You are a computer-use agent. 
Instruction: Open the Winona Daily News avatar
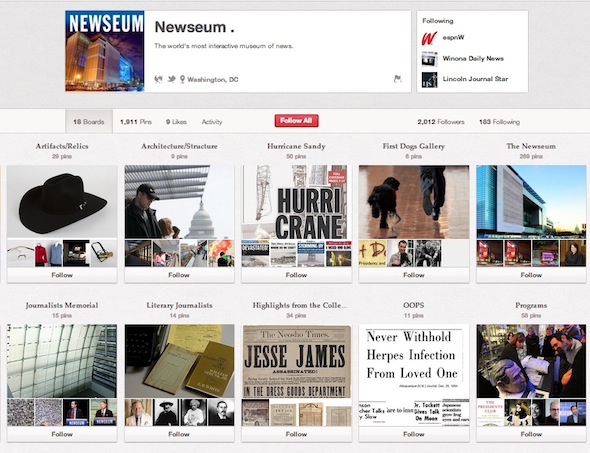pyautogui.click(x=429, y=59)
